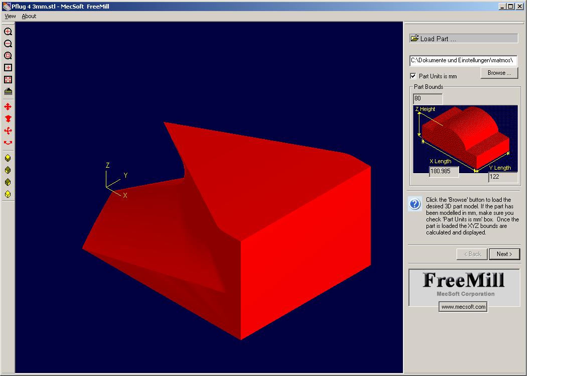
Task: Click the Load Part header button
Action: 464,39
